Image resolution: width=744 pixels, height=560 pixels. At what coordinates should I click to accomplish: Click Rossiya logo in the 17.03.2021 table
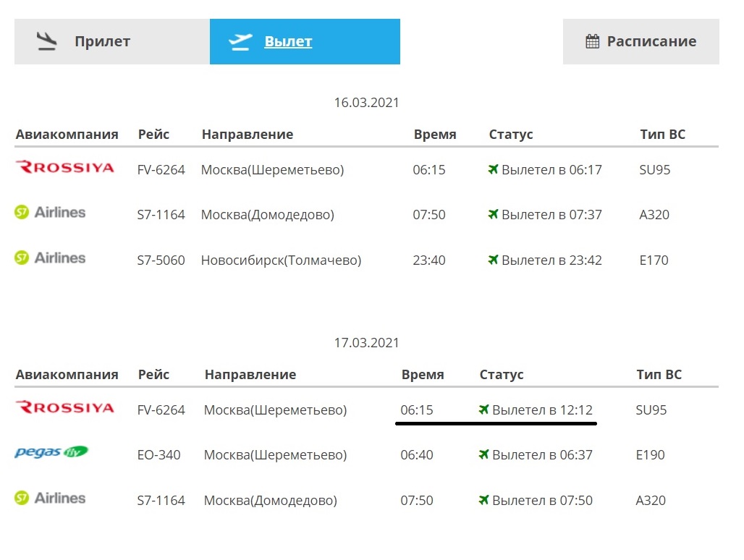click(65, 408)
